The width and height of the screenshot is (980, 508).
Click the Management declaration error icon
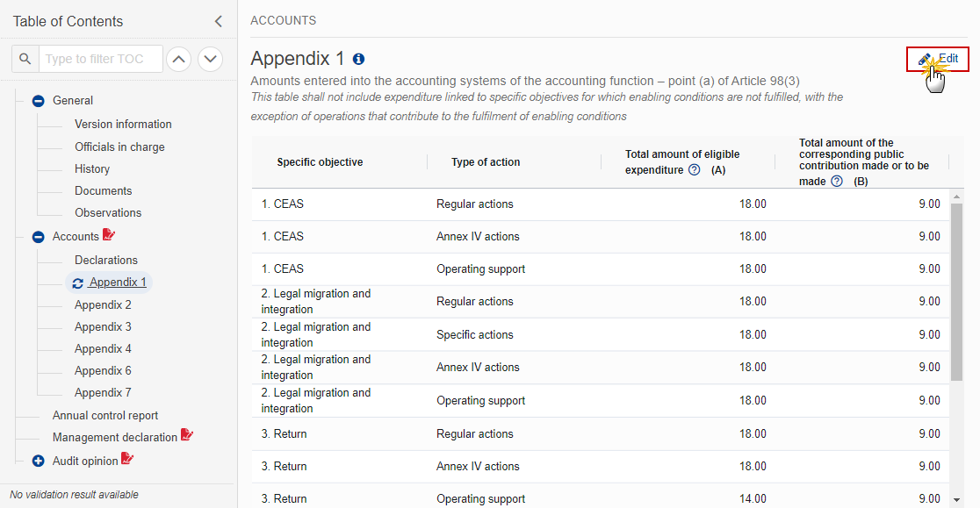pyautogui.click(x=187, y=435)
